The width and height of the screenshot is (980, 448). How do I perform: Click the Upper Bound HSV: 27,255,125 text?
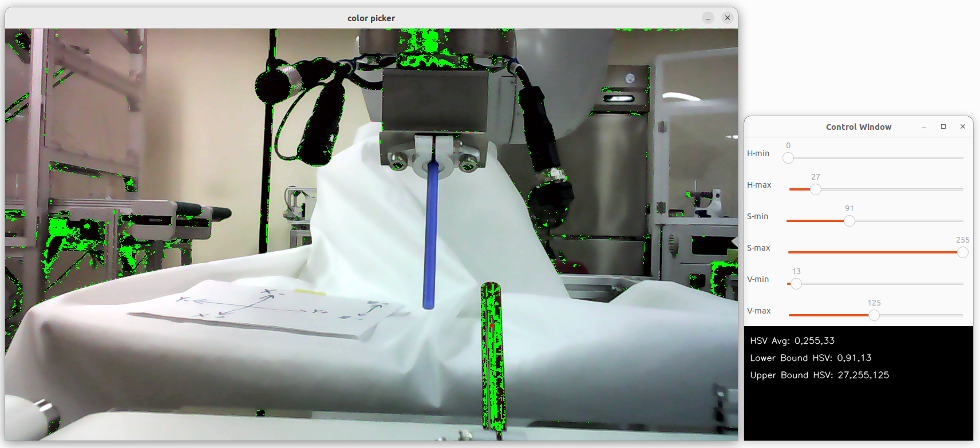click(820, 375)
